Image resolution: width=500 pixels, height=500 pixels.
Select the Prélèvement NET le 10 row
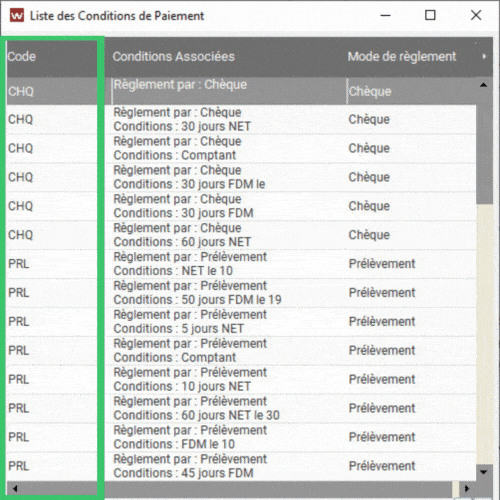(241, 264)
